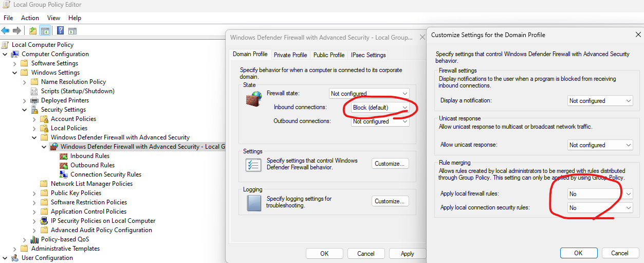Open the Outbound connections dropdown
The width and height of the screenshot is (644, 263).
380,121
